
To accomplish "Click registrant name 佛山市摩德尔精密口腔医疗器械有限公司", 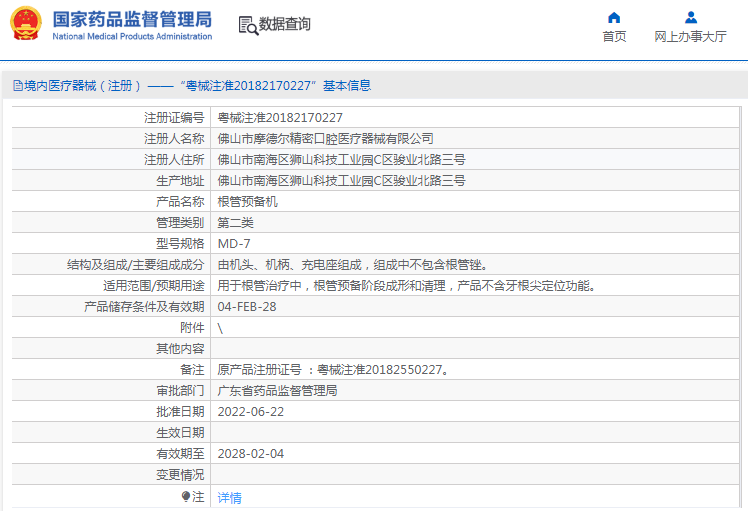I will (x=325, y=138).
